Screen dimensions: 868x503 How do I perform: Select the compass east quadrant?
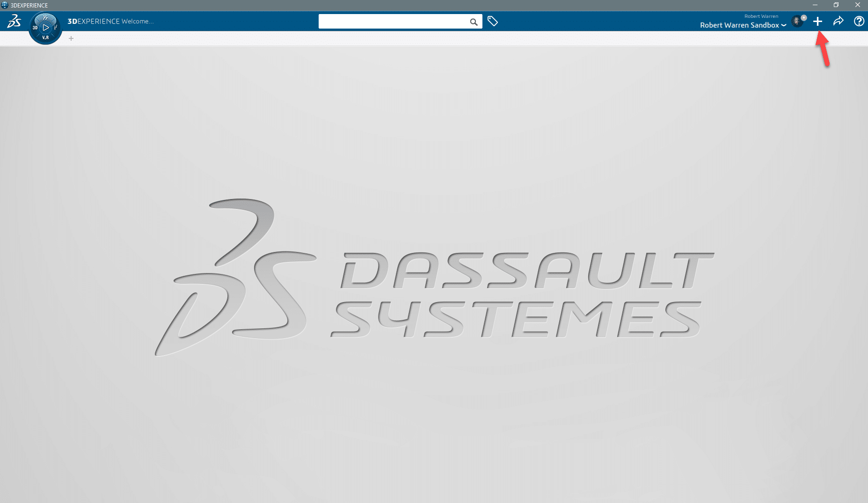(56, 28)
